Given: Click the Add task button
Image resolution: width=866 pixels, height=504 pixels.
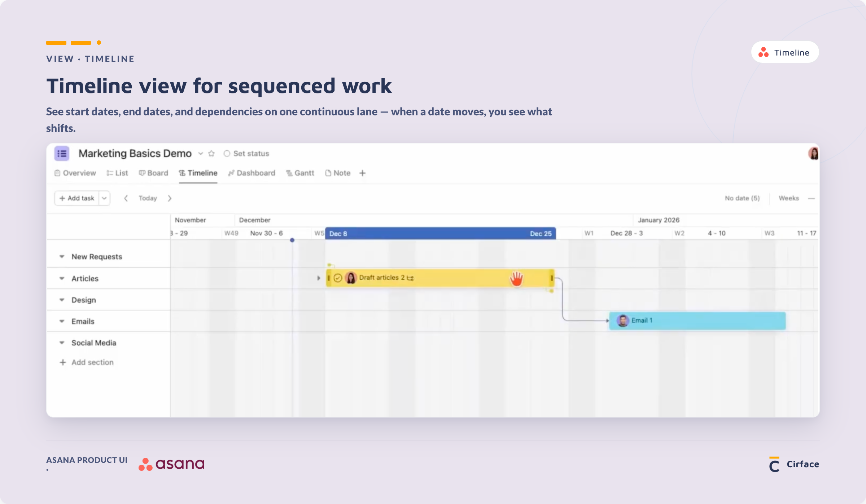Looking at the screenshot, I should [77, 198].
